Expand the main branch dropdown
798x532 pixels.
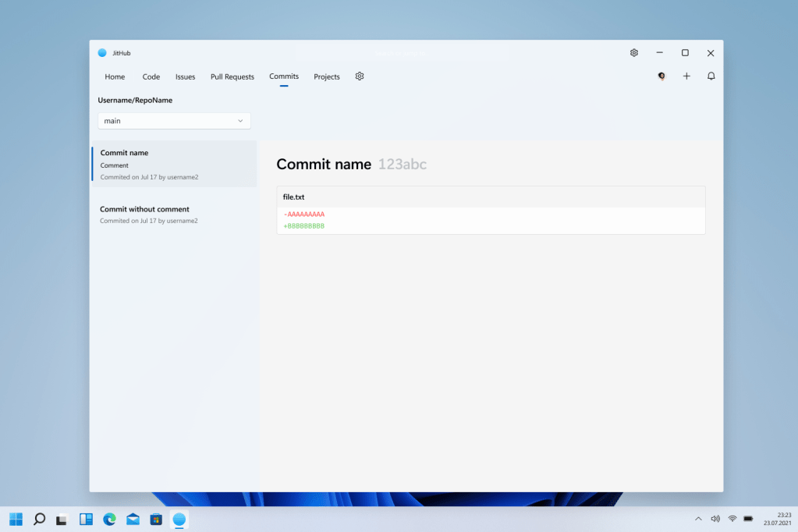(x=174, y=121)
